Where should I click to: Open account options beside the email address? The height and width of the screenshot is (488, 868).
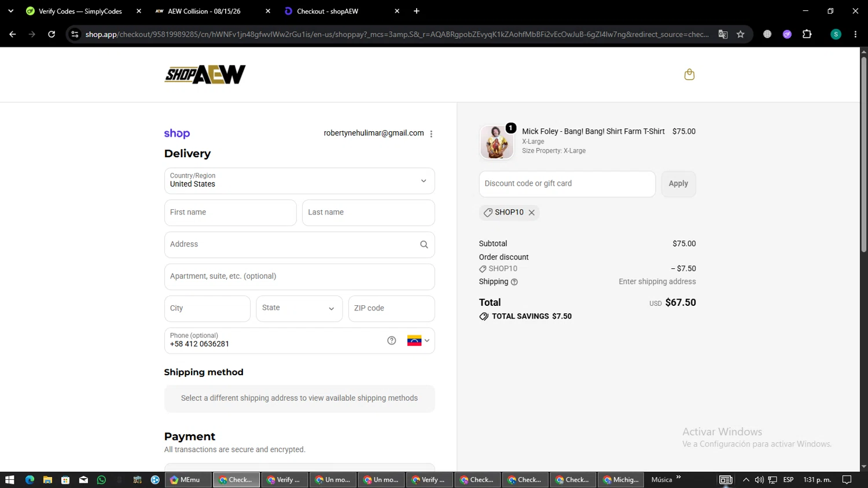431,134
